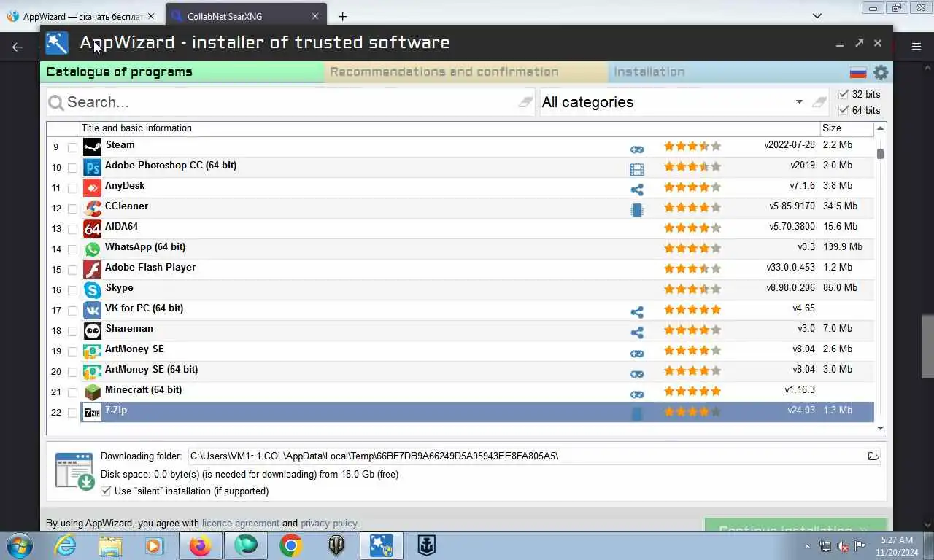Open Catalogue of programs tab
934x560 pixels.
tap(182, 71)
